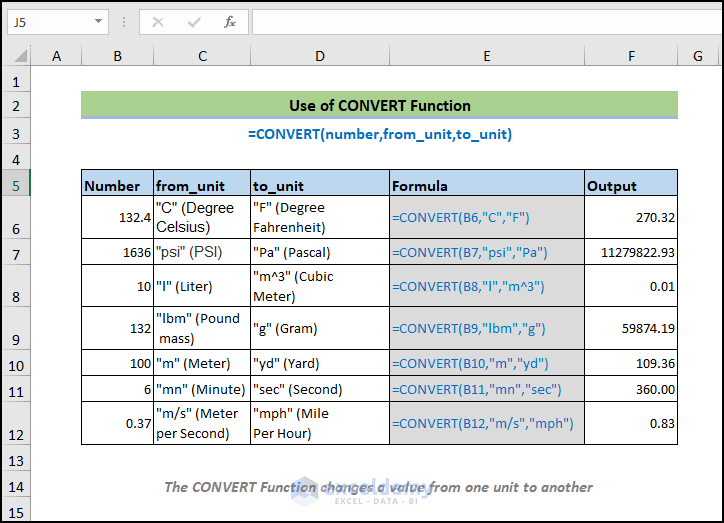Click cell containing 1636
Viewport: 724px width, 523px height.
[x=117, y=252]
